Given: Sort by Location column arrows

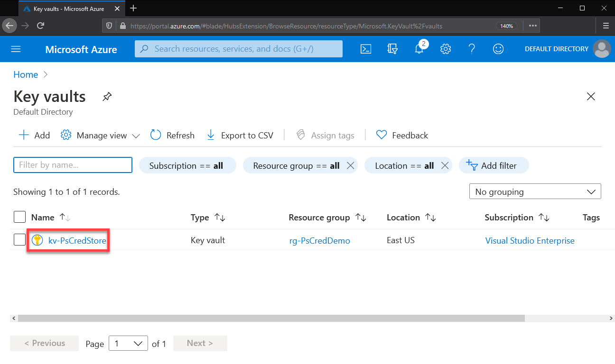Looking at the screenshot, I should coord(430,218).
